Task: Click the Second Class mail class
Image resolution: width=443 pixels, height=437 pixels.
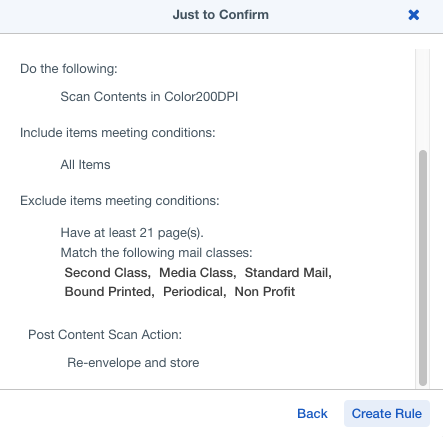Action: 106,273
